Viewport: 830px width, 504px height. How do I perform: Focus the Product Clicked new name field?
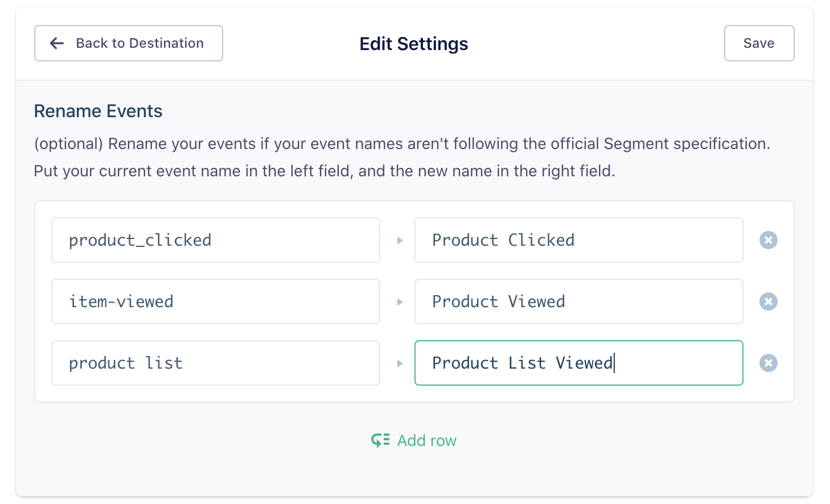[x=578, y=240]
